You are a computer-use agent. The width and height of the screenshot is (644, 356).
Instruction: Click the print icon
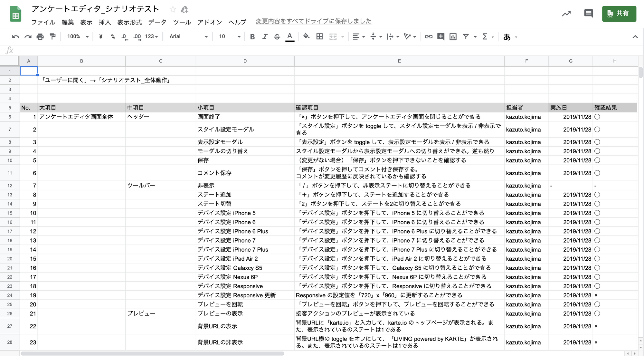[40, 37]
